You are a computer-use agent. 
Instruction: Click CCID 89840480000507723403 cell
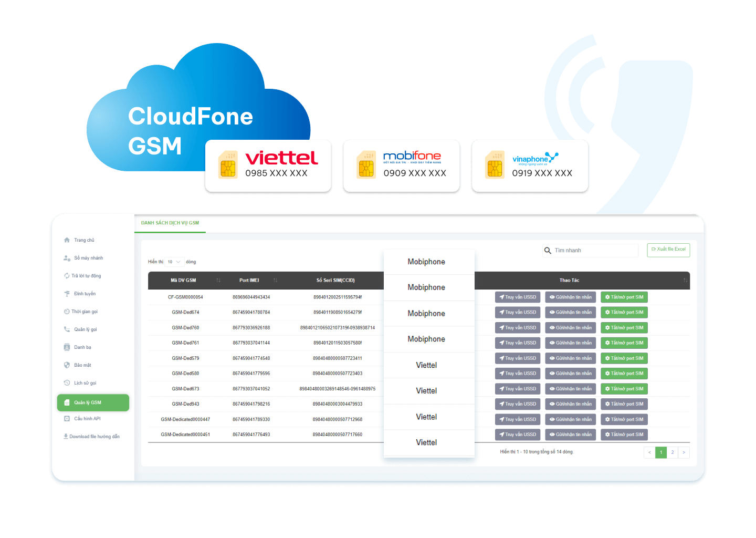pos(338,374)
